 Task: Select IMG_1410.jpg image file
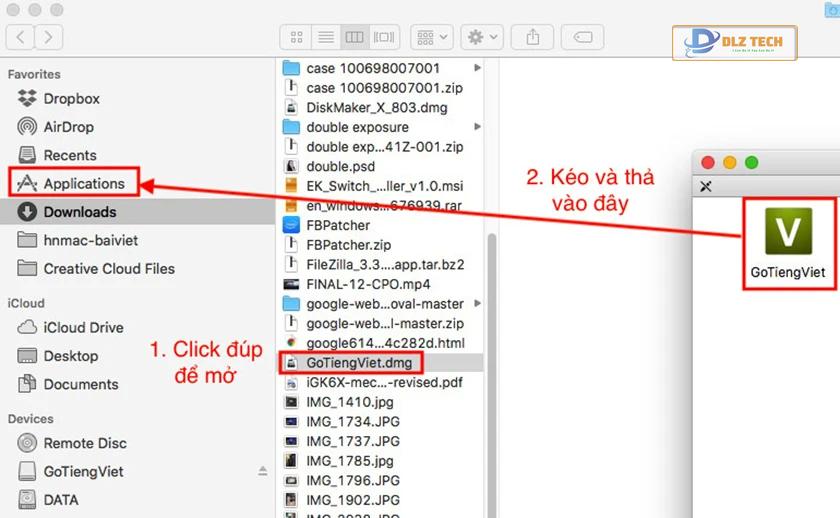point(381,402)
